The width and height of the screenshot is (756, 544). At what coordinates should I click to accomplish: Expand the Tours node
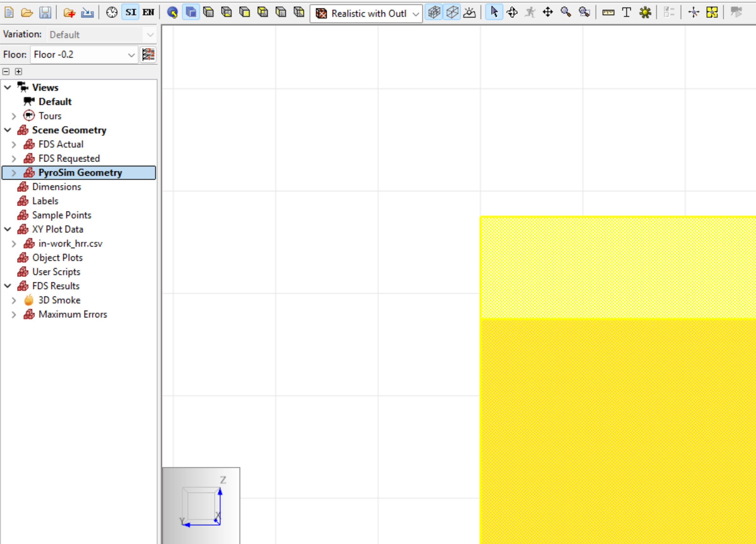[x=14, y=116]
